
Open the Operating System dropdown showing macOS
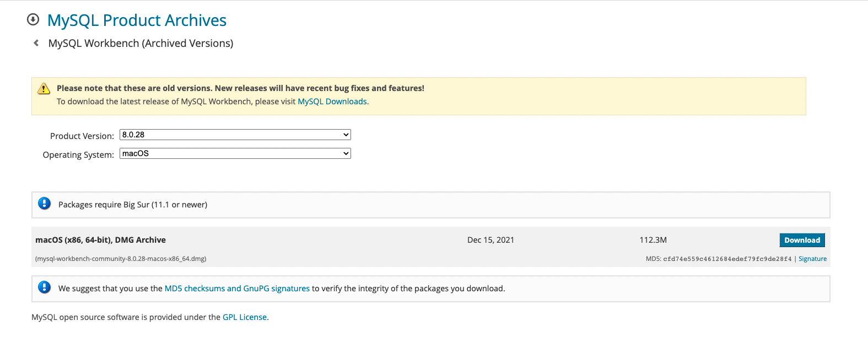coord(235,153)
